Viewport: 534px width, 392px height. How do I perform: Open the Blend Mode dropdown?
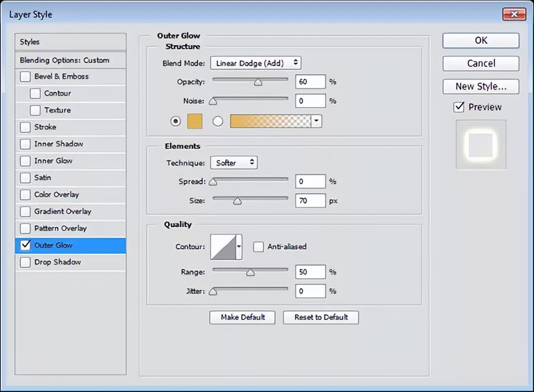click(255, 63)
